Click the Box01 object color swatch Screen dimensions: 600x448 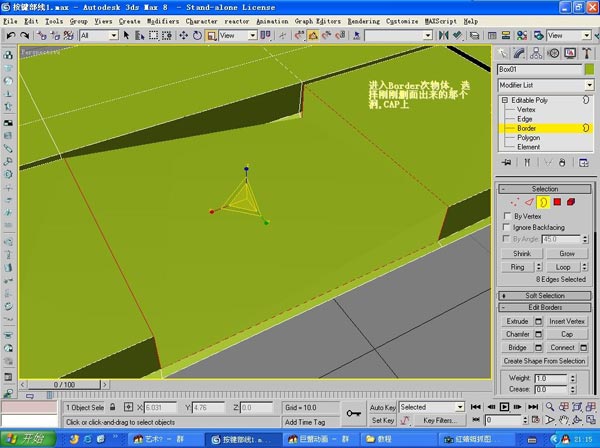point(589,69)
